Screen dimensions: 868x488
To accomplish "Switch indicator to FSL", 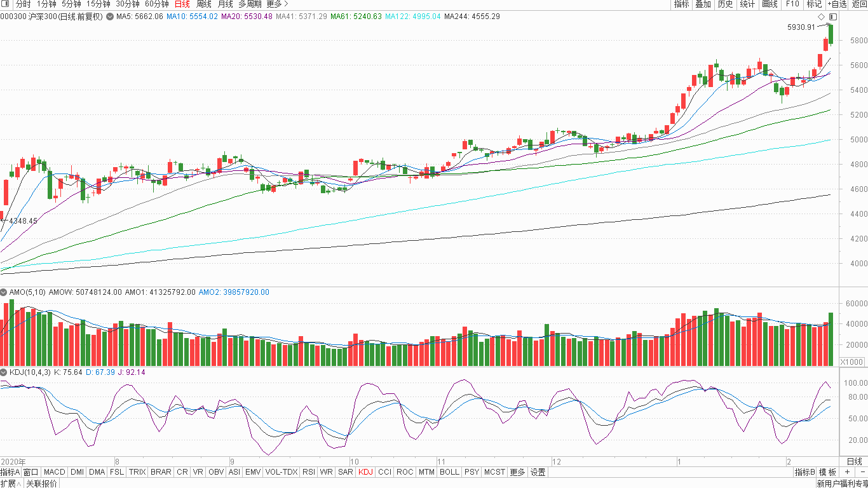I will [117, 472].
